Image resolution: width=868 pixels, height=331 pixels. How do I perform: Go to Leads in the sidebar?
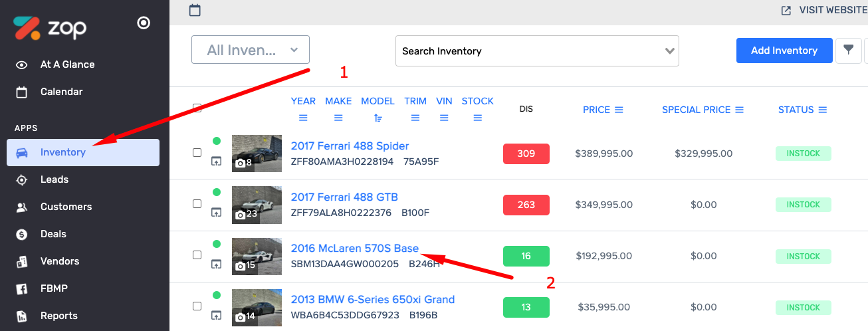pyautogui.click(x=54, y=179)
